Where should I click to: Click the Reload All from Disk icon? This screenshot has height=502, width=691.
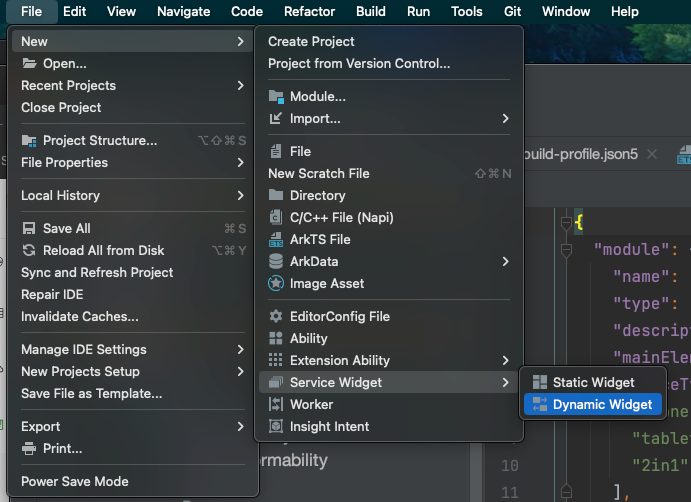point(29,250)
